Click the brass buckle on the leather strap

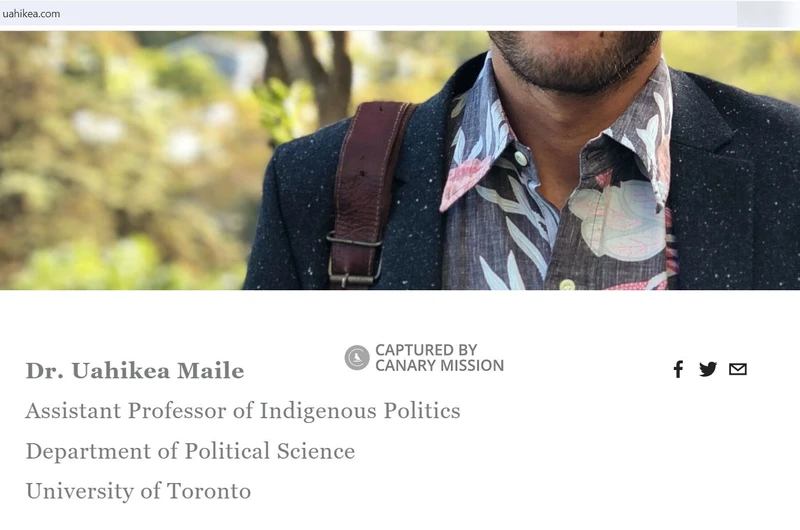[354, 260]
